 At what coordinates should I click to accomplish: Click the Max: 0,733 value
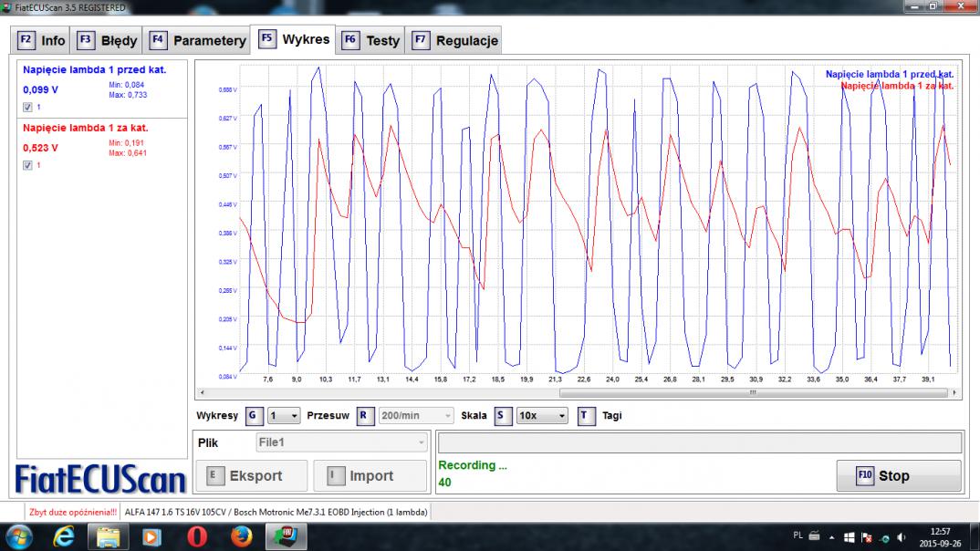pyautogui.click(x=128, y=95)
